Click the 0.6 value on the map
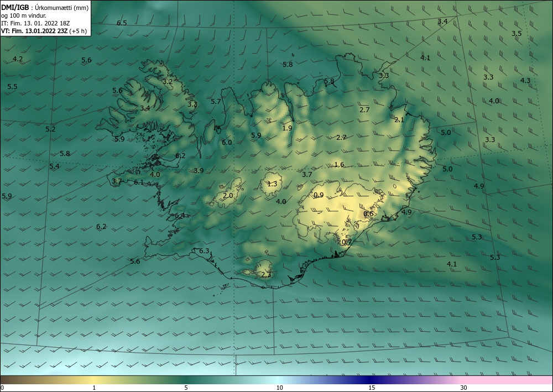The image size is (553, 392). coord(368,213)
